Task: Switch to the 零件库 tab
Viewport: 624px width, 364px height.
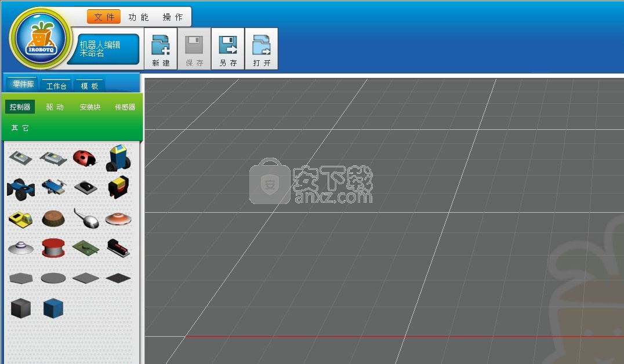Action: [23, 84]
